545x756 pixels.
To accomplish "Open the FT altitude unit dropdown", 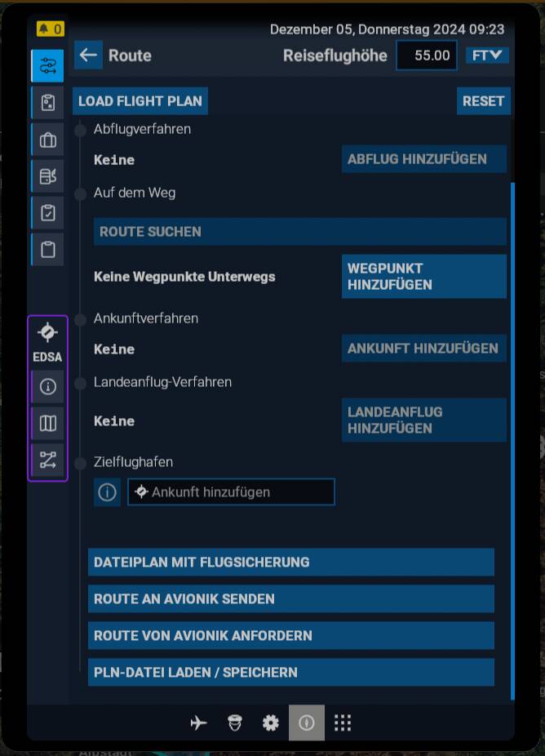I will [x=487, y=56].
